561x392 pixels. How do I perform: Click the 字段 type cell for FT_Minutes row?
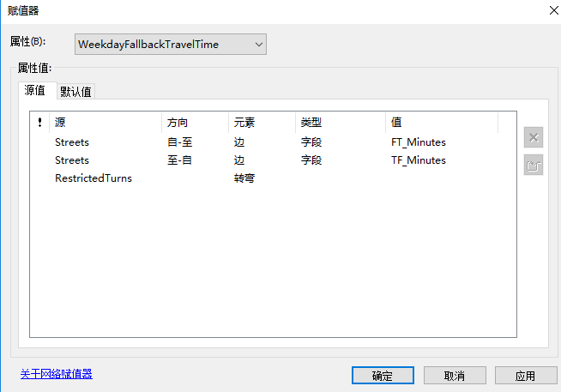(311, 142)
